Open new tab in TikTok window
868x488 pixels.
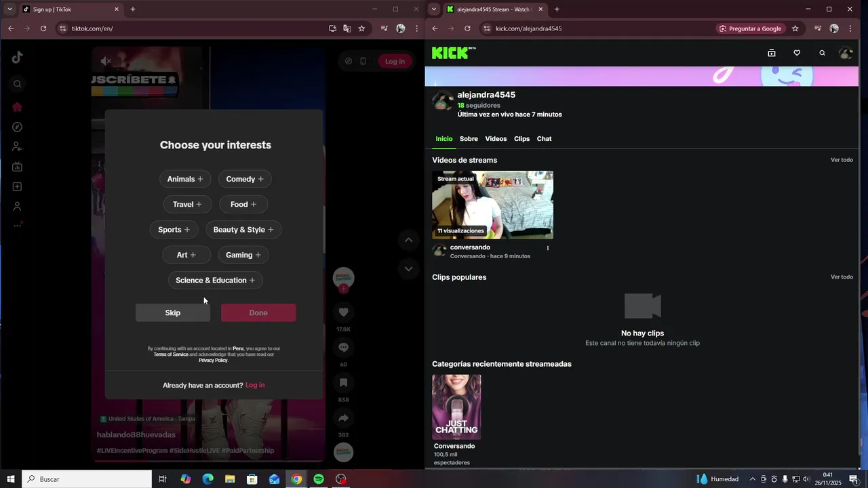[x=133, y=9]
